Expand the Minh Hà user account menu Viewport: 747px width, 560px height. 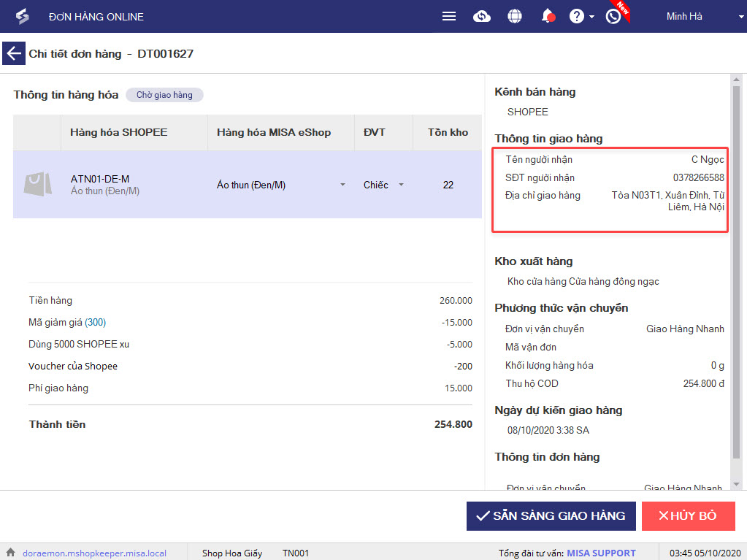(740, 17)
